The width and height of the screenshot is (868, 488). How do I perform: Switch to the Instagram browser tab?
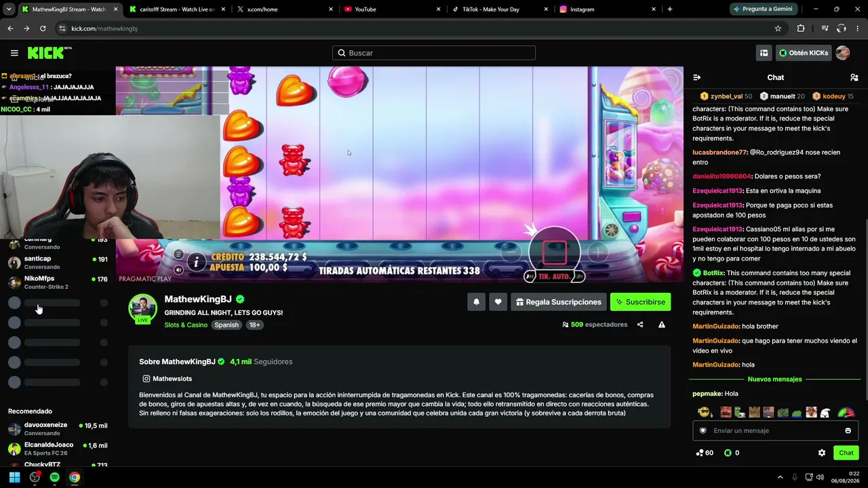tap(607, 9)
